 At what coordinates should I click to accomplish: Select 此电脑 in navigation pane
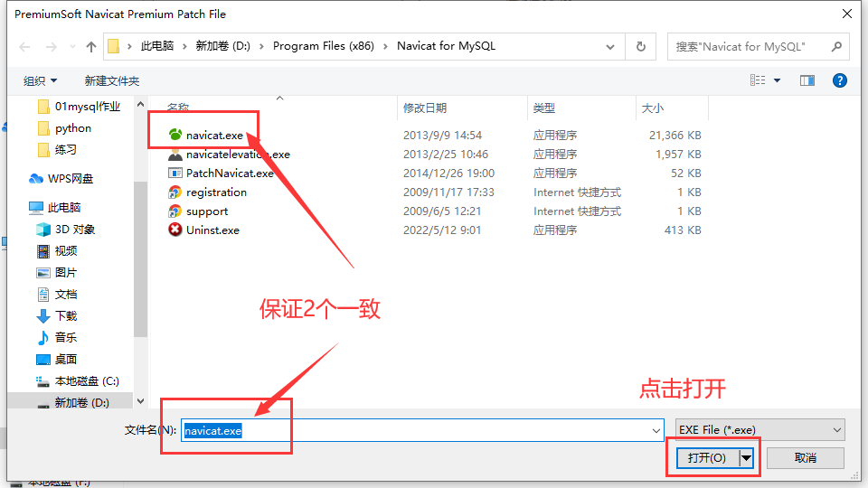63,208
